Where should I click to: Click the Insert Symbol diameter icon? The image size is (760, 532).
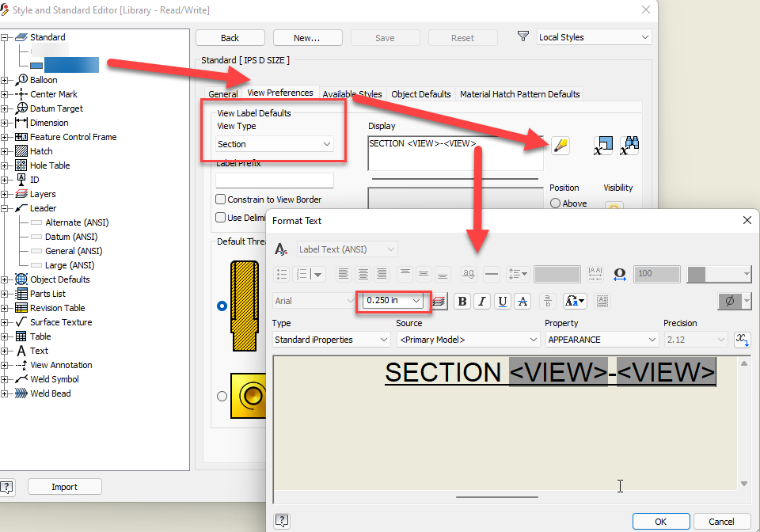tap(729, 302)
